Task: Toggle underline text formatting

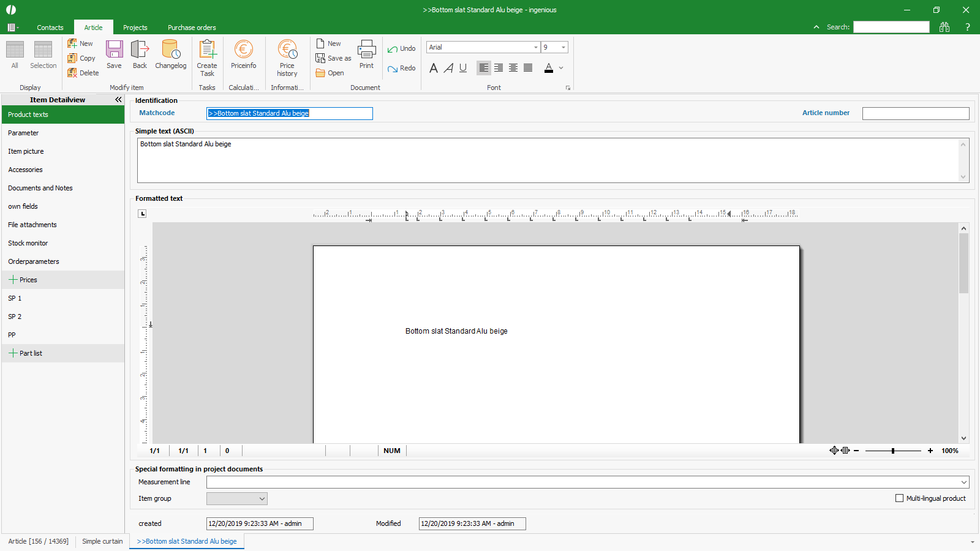Action: (463, 68)
